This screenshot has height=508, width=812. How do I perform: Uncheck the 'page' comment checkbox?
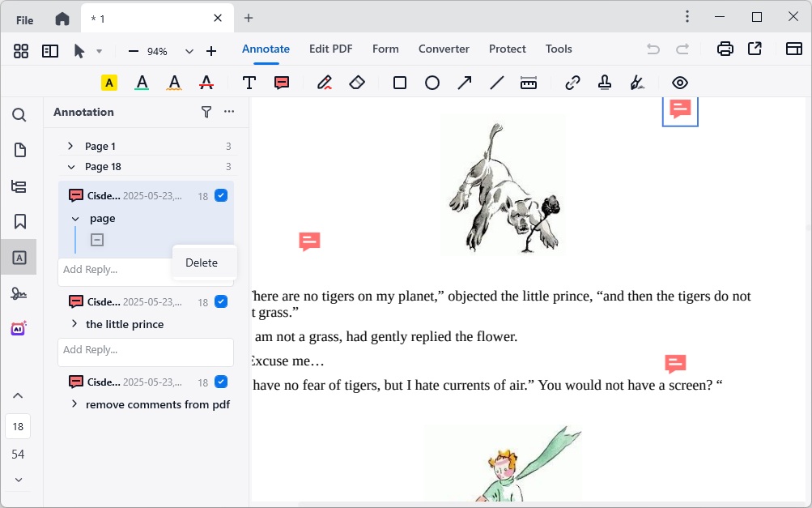221,195
